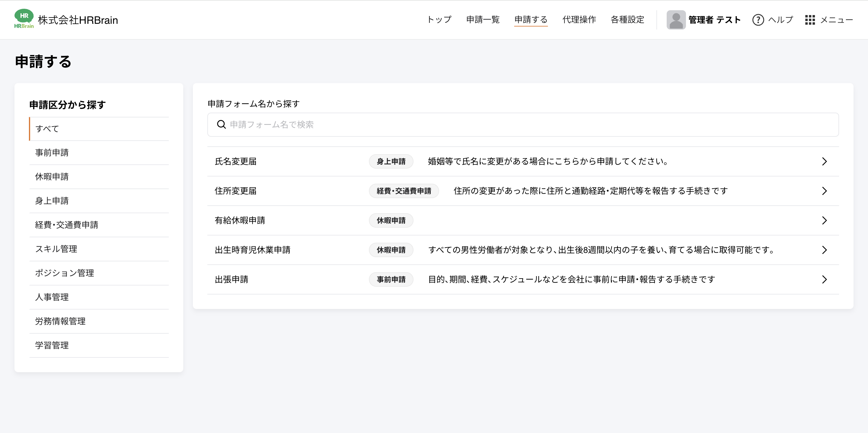Select 経費・交通費申請 sidebar category
Viewport: 868px width, 433px height.
coord(66,225)
